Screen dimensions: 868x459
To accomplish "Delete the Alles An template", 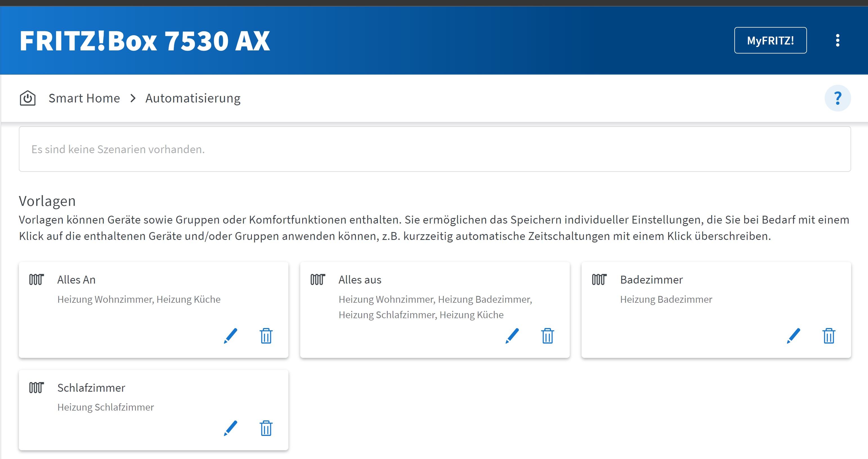I will (x=266, y=336).
